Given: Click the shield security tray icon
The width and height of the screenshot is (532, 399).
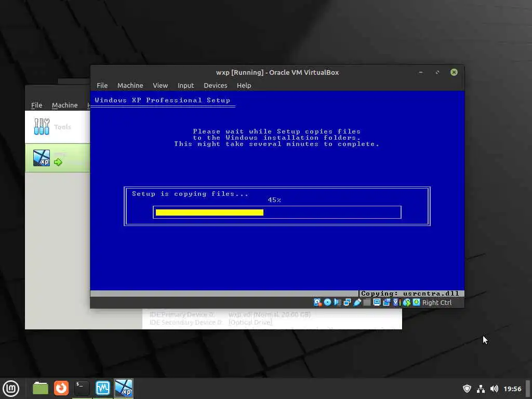Looking at the screenshot, I should point(467,389).
